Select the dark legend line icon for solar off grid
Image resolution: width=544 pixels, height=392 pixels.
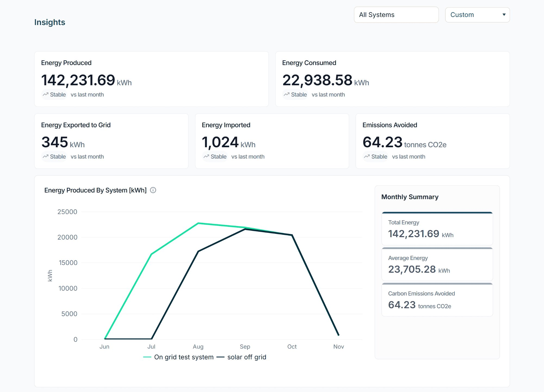pos(221,357)
